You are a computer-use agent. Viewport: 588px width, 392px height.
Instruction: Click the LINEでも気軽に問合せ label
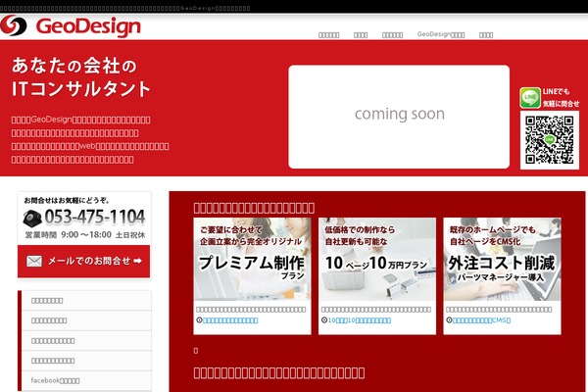coord(561,98)
